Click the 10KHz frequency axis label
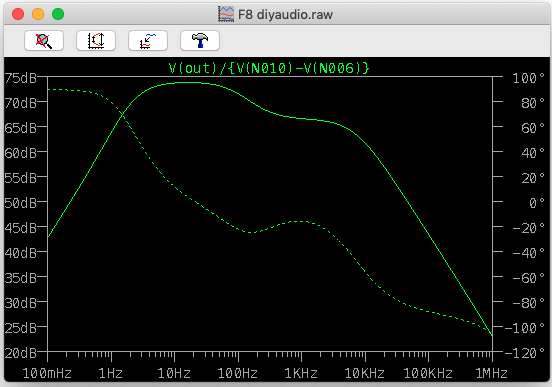Viewport: 552px width, 387px height. 364,373
